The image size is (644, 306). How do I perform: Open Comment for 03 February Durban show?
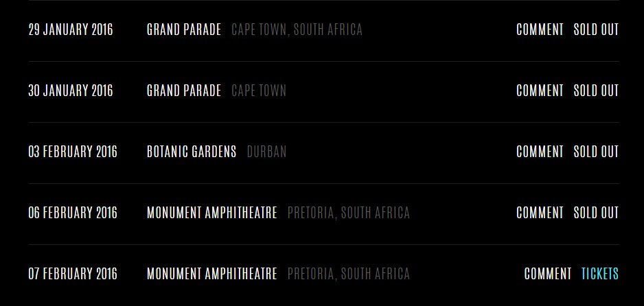[540, 152]
